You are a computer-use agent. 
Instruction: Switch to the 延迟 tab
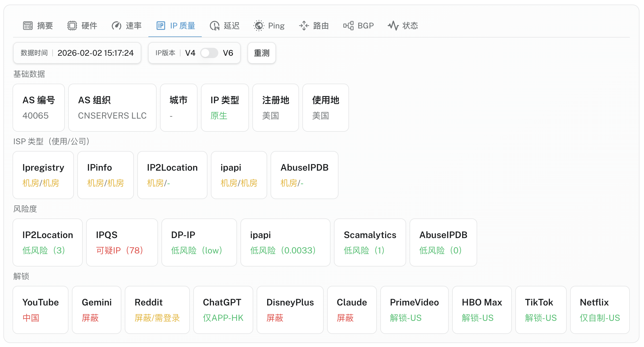click(x=231, y=26)
